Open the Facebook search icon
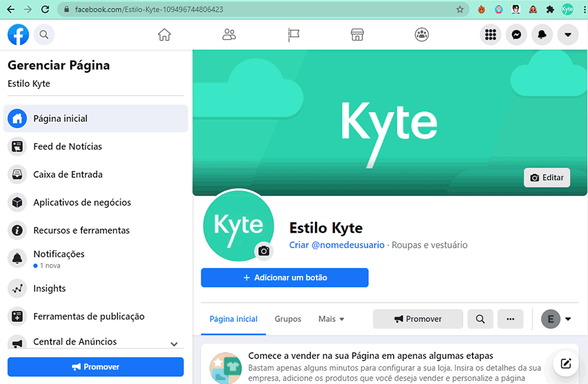The height and width of the screenshot is (384, 588). 44,35
